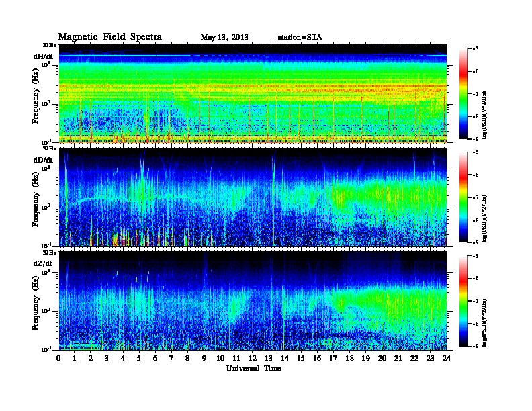Click the '-7' value on dD/dt color scale
Image resolution: width=532 pixels, height=411 pixels.
click(476, 197)
